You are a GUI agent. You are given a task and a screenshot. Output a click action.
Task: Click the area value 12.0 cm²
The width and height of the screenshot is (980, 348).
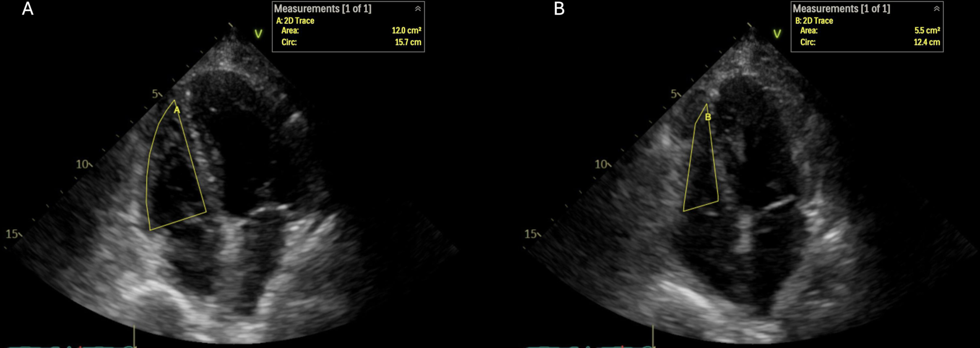[x=406, y=30]
